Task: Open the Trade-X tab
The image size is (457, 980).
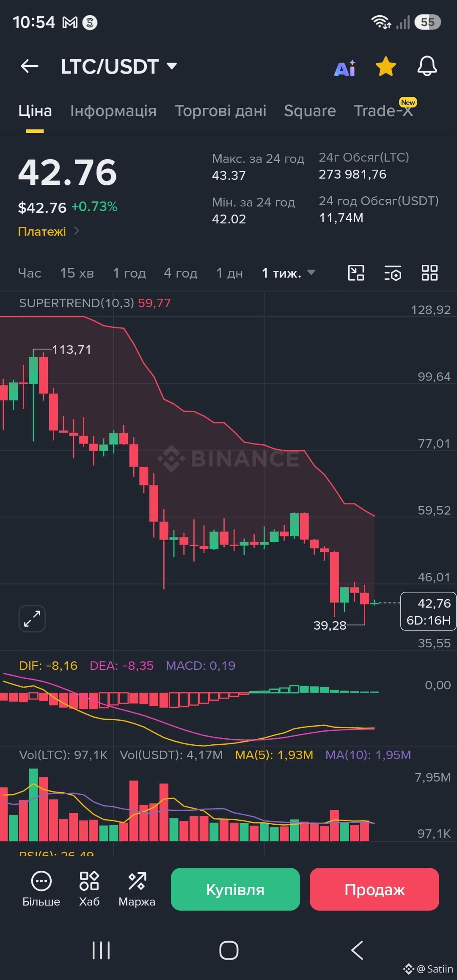Action: point(383,111)
